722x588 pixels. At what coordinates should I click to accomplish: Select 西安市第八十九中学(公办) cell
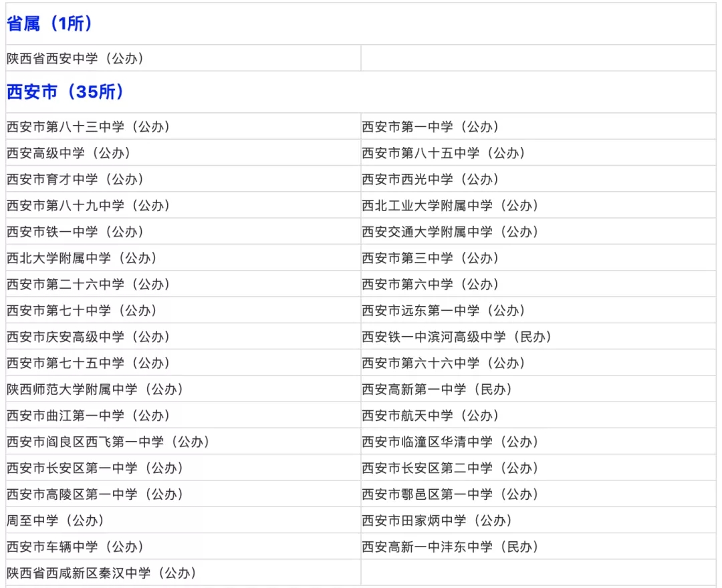[x=183, y=204]
